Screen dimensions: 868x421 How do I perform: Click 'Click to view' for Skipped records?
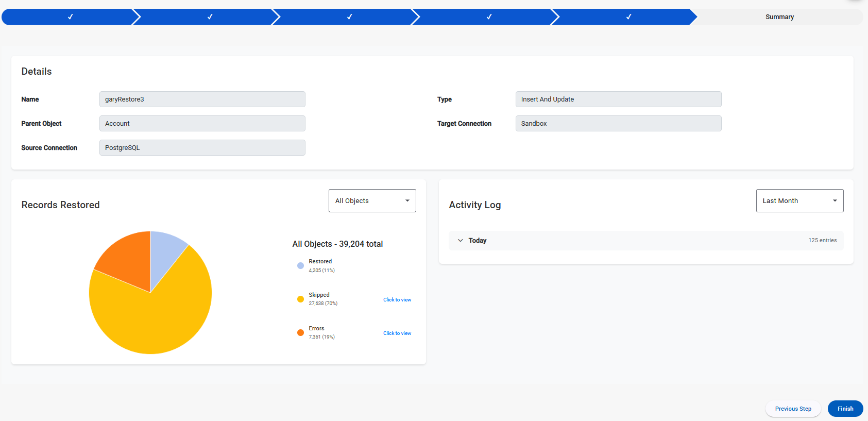[x=397, y=300]
